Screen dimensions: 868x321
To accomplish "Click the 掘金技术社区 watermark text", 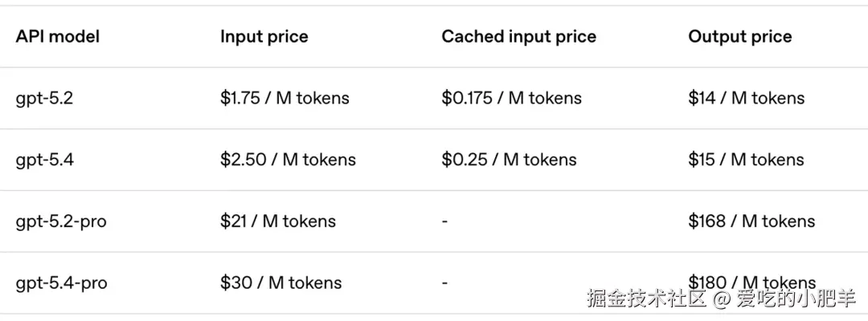I will [x=646, y=300].
